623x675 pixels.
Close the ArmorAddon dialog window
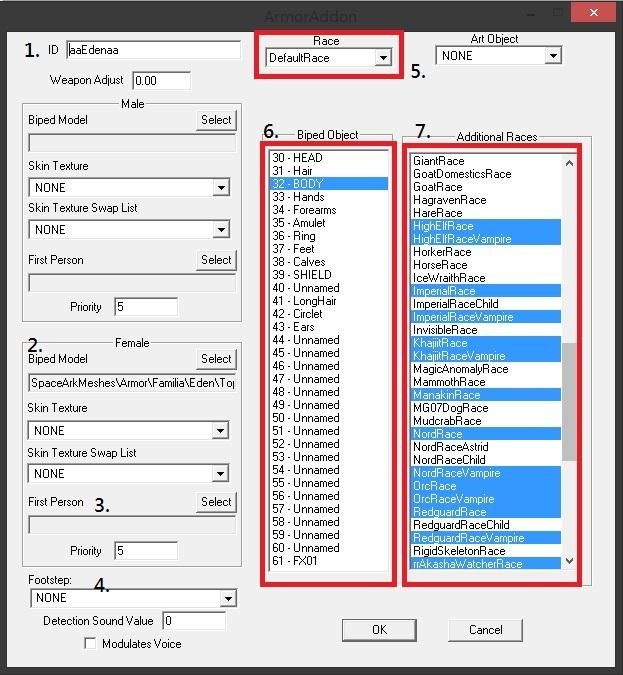pos(593,12)
